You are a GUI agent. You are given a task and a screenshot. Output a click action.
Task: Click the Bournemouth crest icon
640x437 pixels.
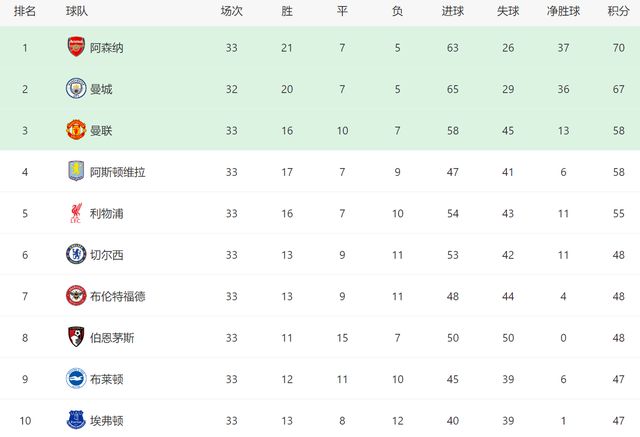pos(76,337)
